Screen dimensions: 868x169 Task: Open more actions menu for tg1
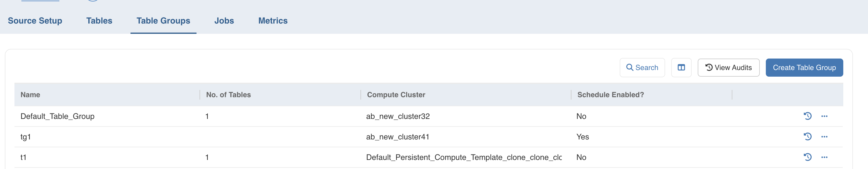[824, 137]
